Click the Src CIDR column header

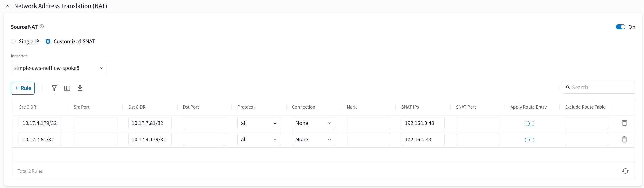28,107
